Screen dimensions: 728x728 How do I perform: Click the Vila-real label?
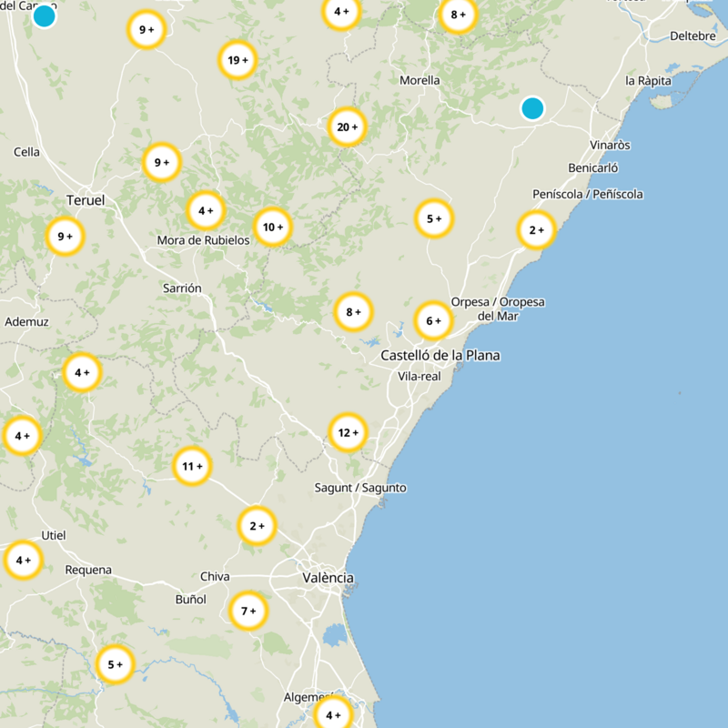click(420, 377)
